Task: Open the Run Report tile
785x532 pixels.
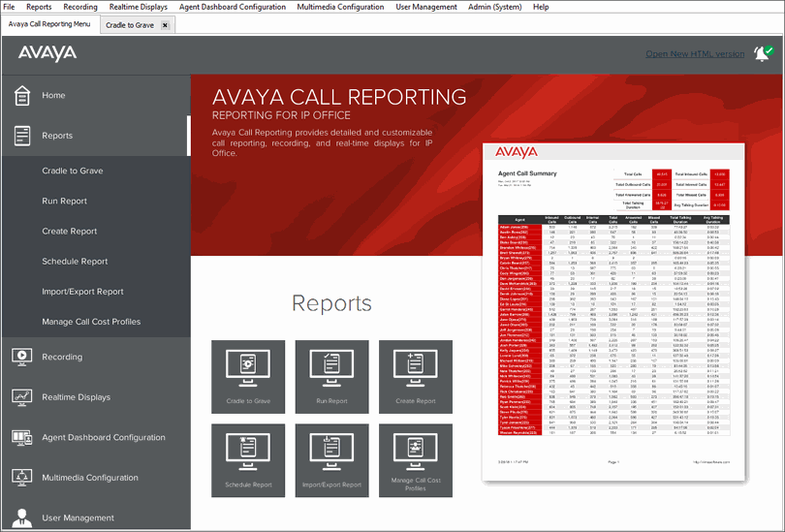Action: tap(331, 377)
